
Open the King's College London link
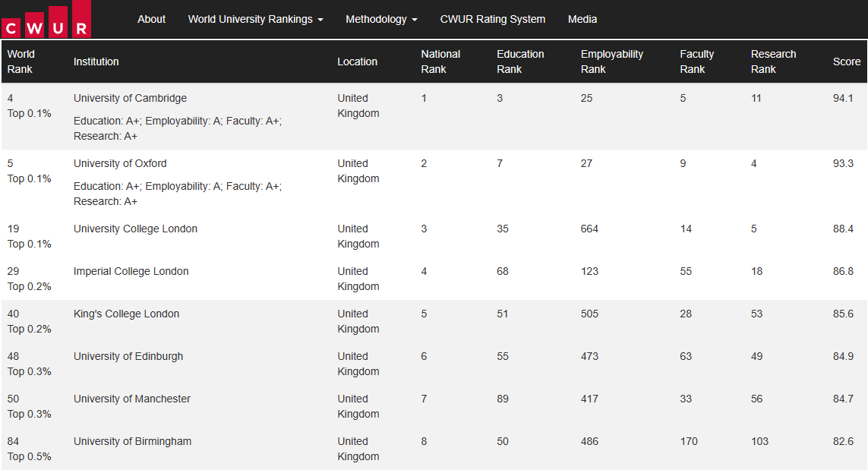tap(125, 314)
